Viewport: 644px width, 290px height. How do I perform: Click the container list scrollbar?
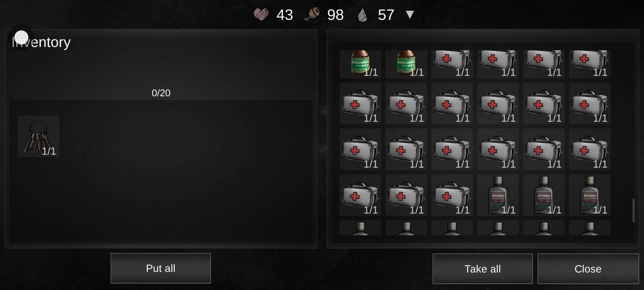[633, 210]
